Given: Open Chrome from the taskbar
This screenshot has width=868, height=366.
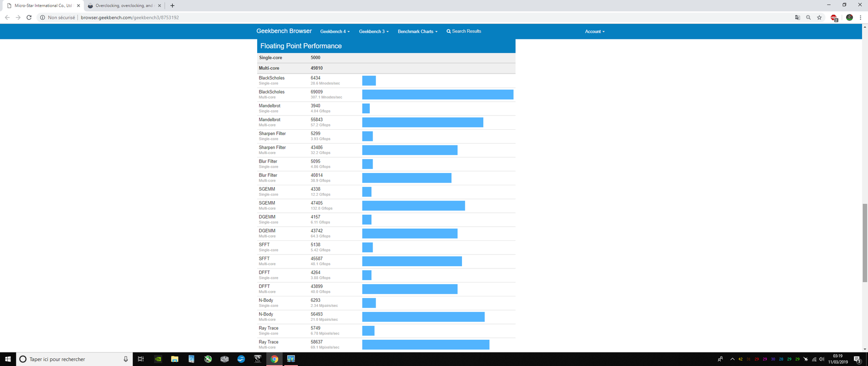Looking at the screenshot, I should tap(274, 359).
